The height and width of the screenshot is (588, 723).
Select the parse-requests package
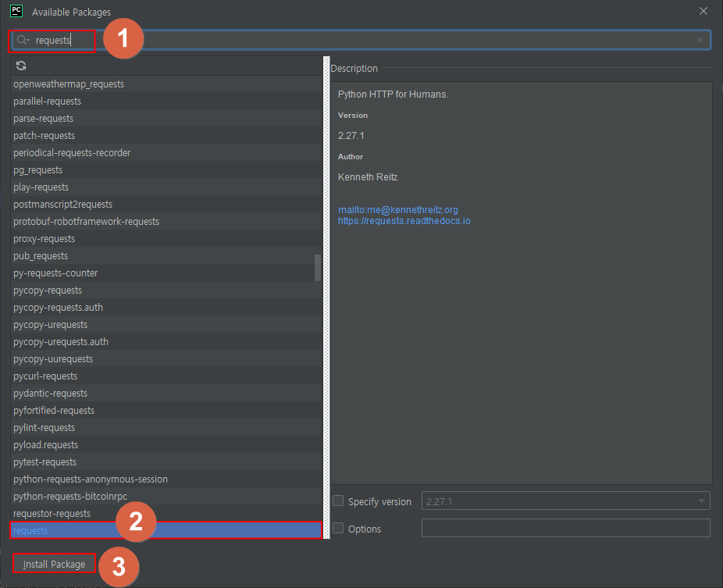click(166, 119)
